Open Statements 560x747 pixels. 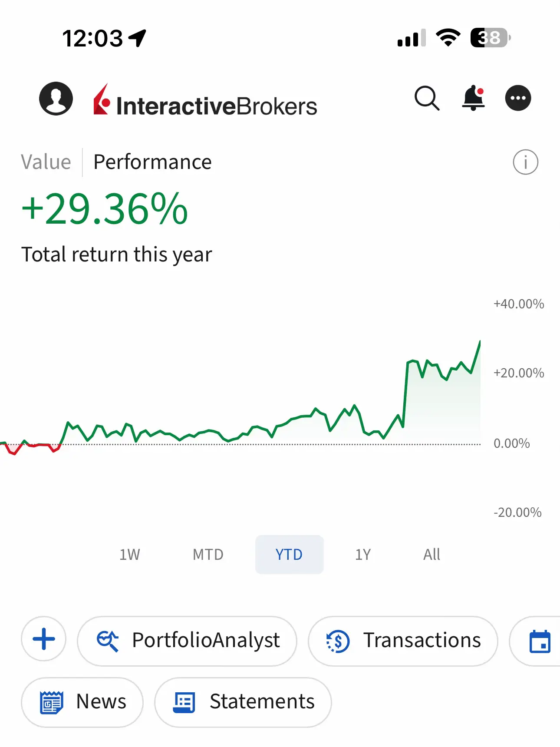[243, 702]
